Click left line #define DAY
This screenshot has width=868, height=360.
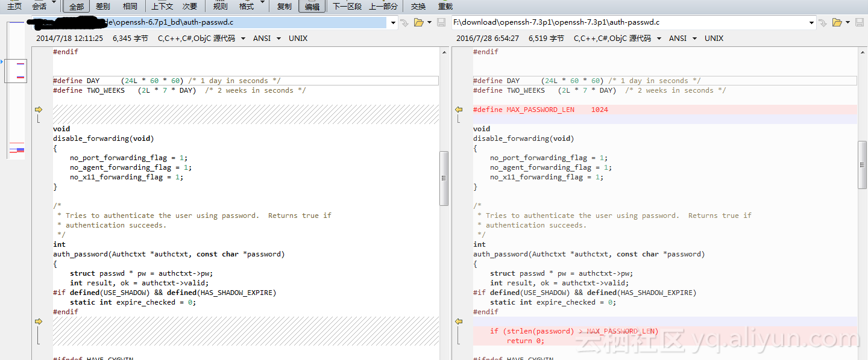[x=166, y=81]
